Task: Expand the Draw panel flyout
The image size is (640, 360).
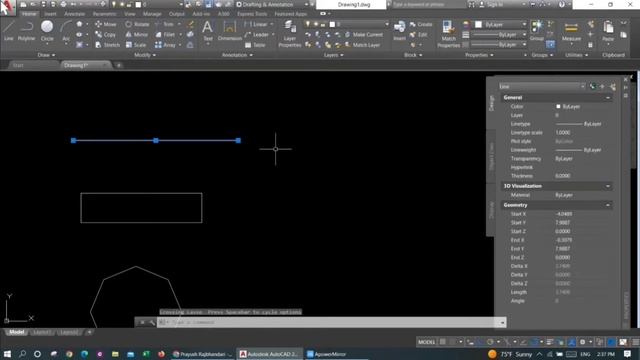Action: point(46,55)
